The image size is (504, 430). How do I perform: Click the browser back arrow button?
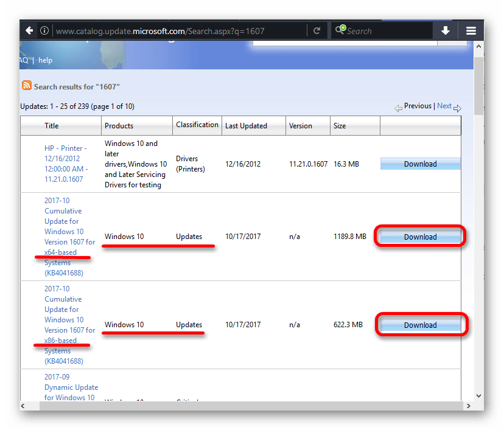point(29,30)
